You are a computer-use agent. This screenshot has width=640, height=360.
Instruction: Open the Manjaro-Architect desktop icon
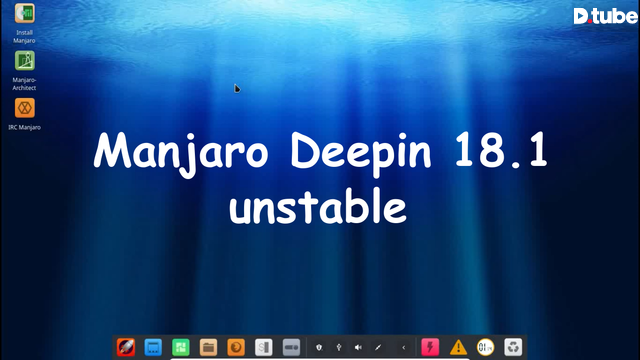point(24,60)
